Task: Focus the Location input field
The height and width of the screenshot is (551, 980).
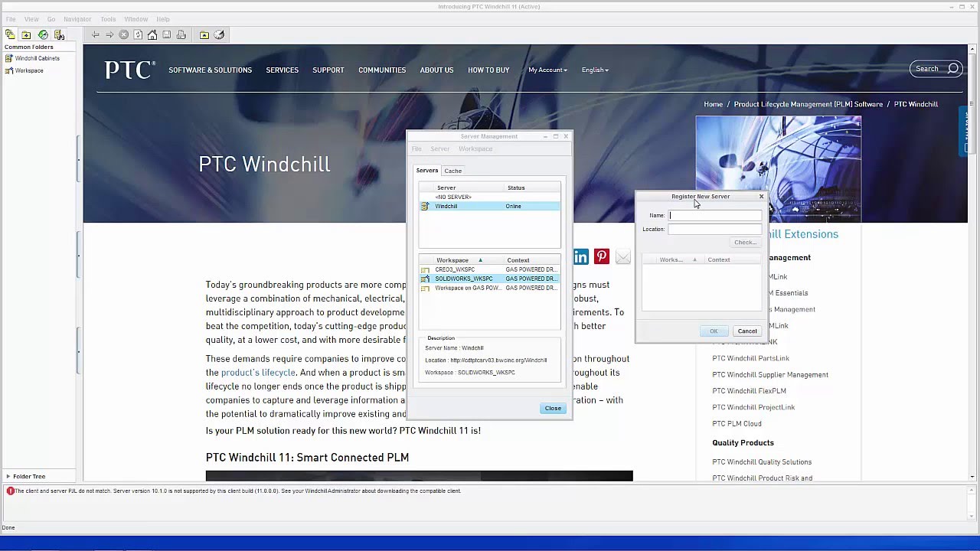Action: 715,229
